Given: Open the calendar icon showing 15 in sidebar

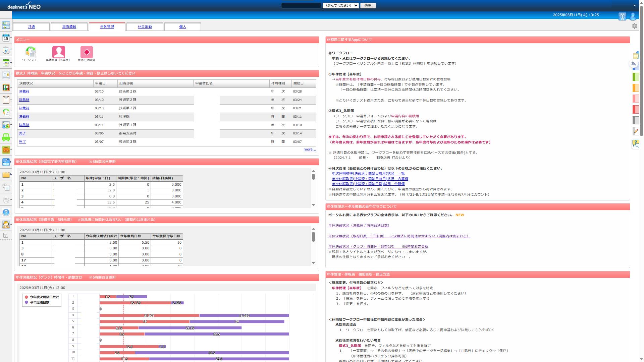Looking at the screenshot, I should pos(6,38).
